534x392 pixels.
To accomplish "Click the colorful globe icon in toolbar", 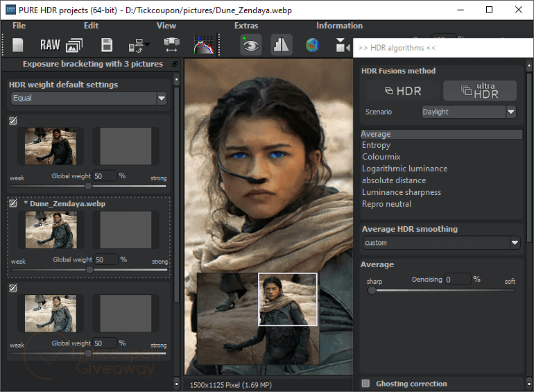I will coord(312,45).
